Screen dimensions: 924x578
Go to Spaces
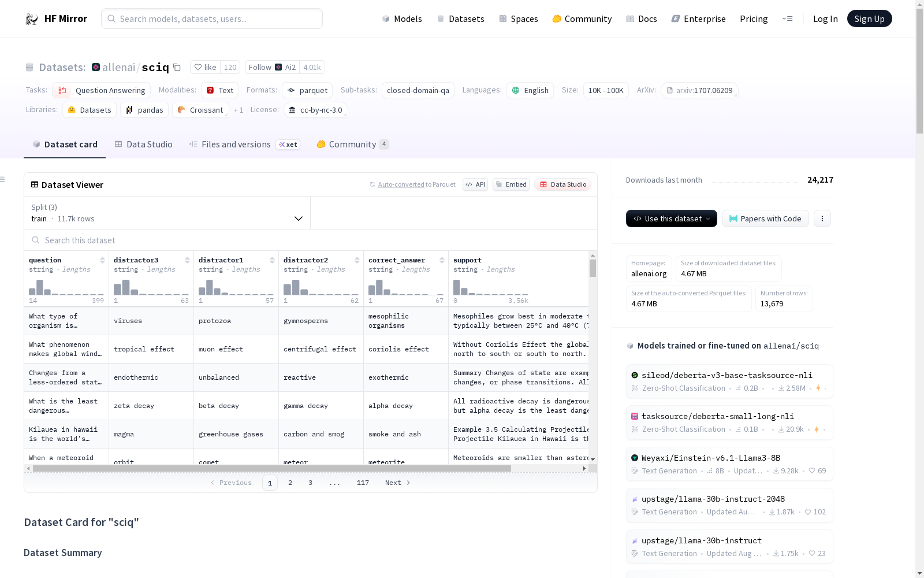pos(519,19)
